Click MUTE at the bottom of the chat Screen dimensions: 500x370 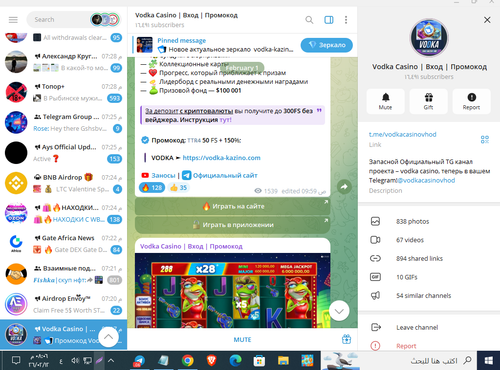pyautogui.click(x=242, y=340)
